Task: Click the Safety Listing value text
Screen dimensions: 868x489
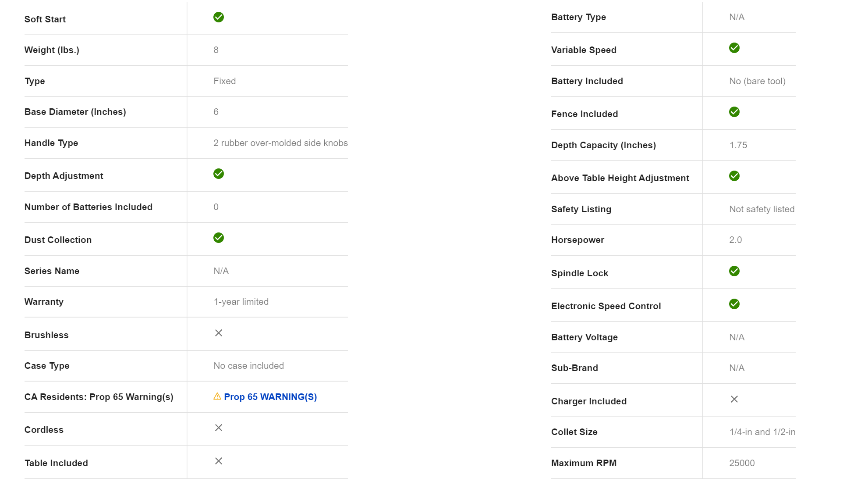Action: tap(762, 209)
